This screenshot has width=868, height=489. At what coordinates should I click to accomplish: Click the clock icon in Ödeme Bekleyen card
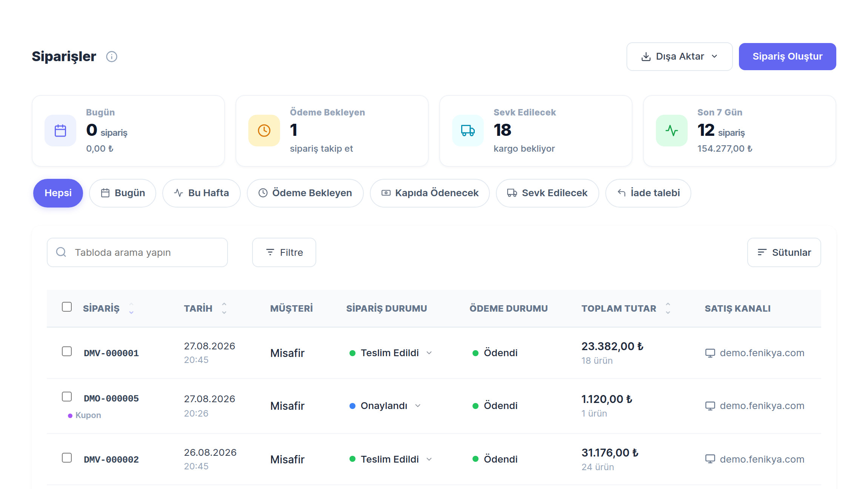(264, 131)
